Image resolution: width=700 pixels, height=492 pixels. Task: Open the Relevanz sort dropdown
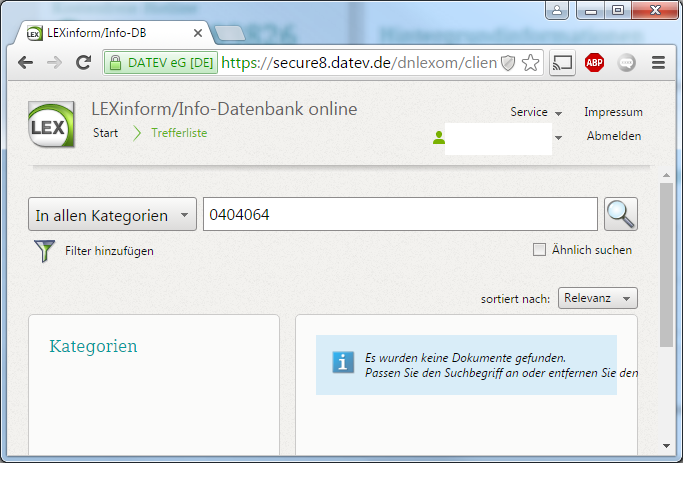pyautogui.click(x=599, y=298)
